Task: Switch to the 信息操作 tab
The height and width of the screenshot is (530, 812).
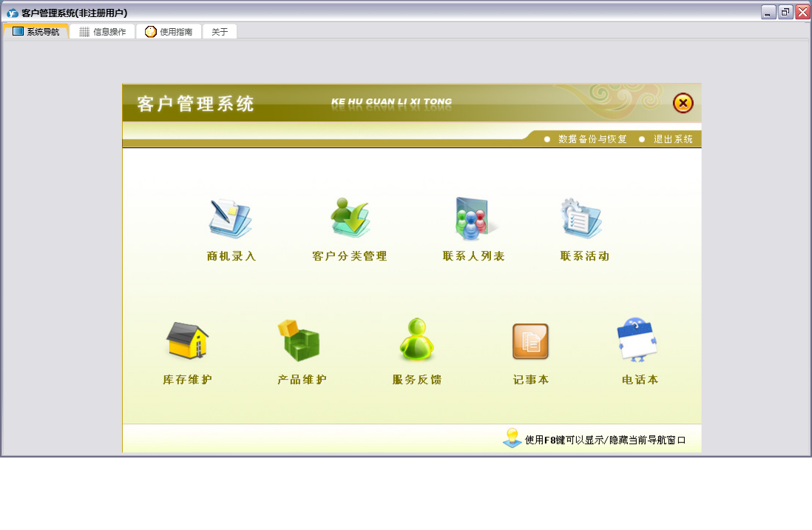Action: click(x=103, y=32)
